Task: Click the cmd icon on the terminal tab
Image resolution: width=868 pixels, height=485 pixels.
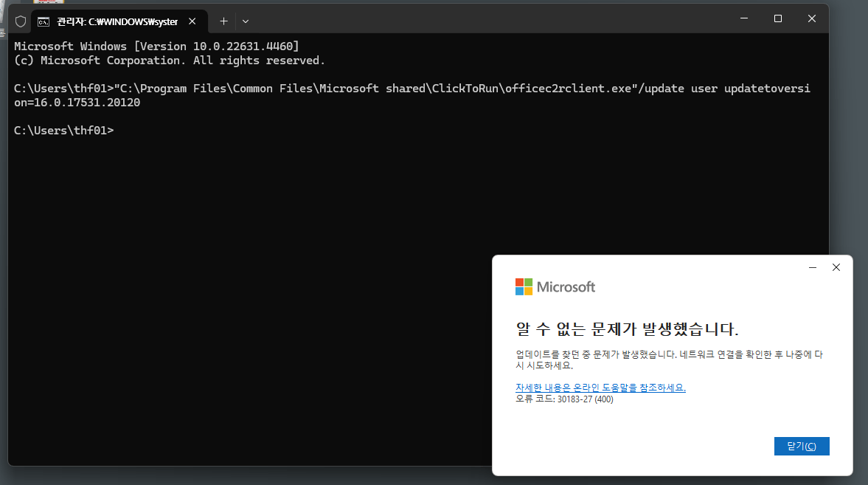Action: click(44, 21)
